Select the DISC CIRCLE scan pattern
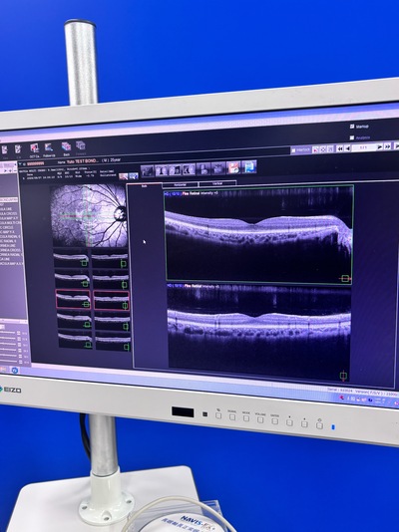399x532 pixels. tap(7, 227)
